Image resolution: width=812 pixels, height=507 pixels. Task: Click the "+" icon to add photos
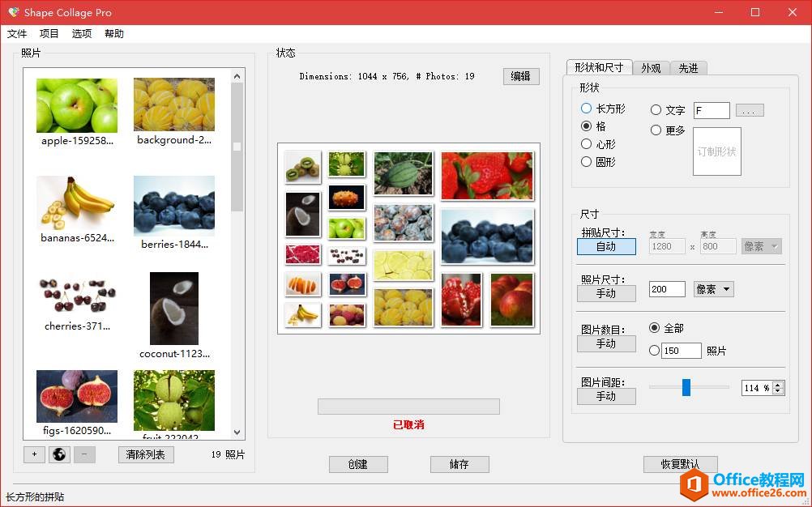[x=33, y=454]
